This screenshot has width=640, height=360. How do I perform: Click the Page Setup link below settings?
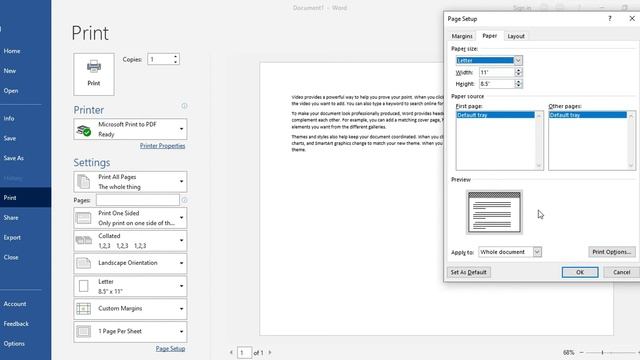pos(170,349)
